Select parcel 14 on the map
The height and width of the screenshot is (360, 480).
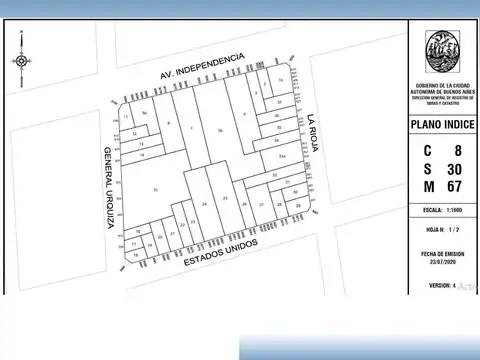[142, 155]
